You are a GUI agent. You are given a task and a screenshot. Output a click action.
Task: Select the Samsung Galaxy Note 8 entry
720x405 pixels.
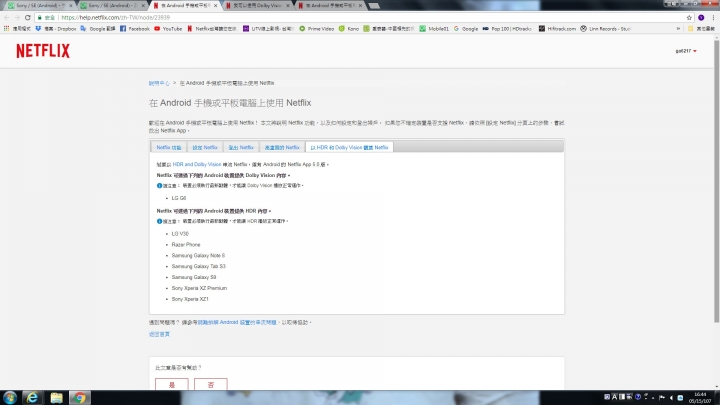pos(198,255)
